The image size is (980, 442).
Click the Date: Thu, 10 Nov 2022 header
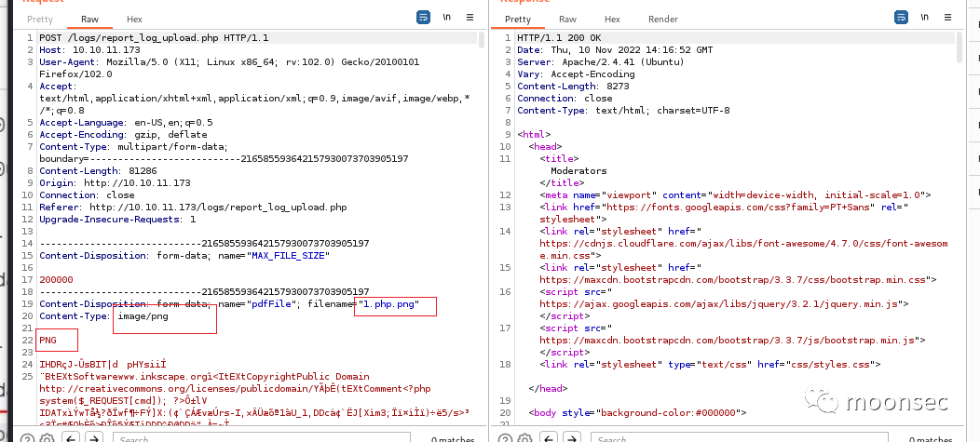[x=615, y=50]
